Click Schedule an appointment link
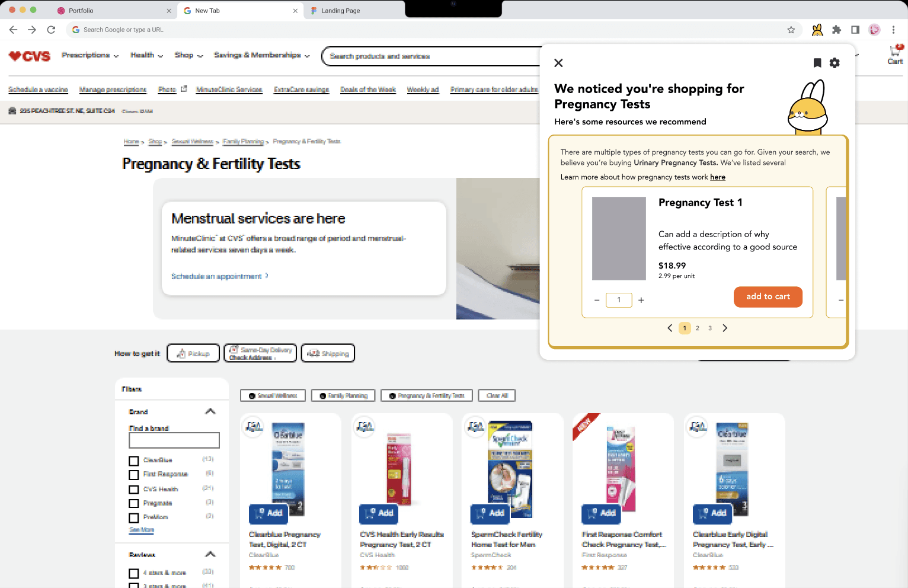Screen dimensions: 908x588 point(220,276)
